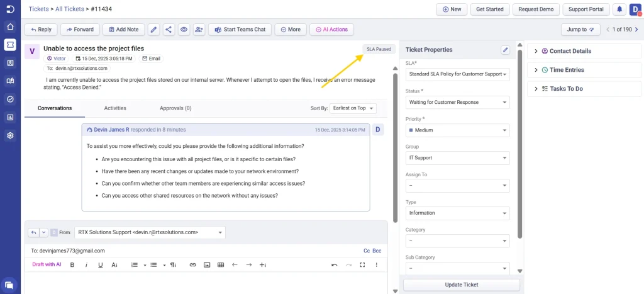Insert a table using the editor table icon
Screen dimensions: 644x294
click(221, 265)
